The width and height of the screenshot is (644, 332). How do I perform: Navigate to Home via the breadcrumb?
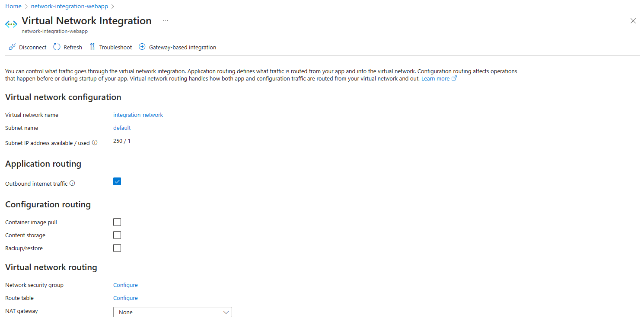coord(13,6)
